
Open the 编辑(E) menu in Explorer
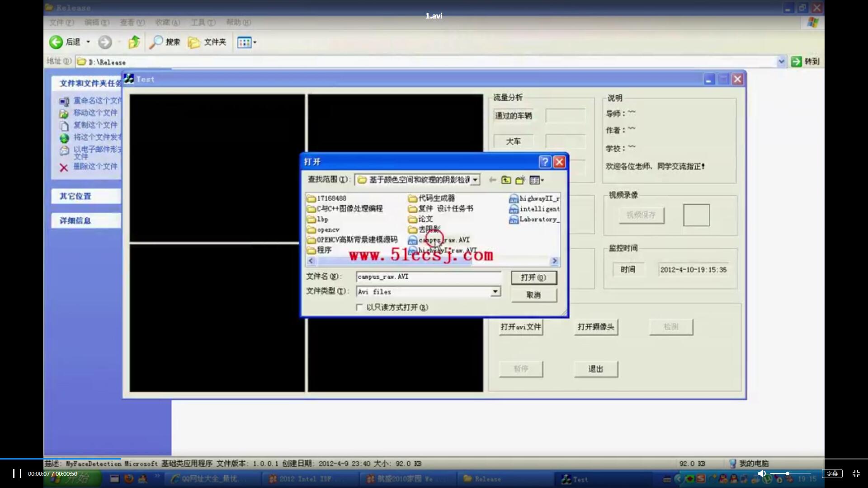97,22
